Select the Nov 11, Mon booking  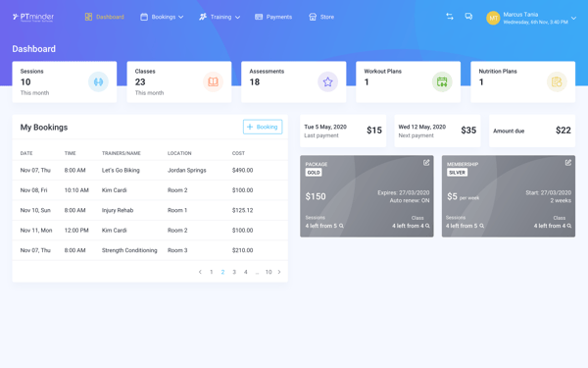pos(150,231)
